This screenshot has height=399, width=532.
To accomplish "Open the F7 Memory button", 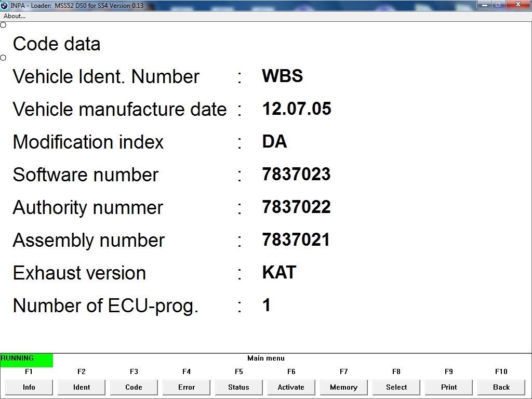I will click(343, 387).
